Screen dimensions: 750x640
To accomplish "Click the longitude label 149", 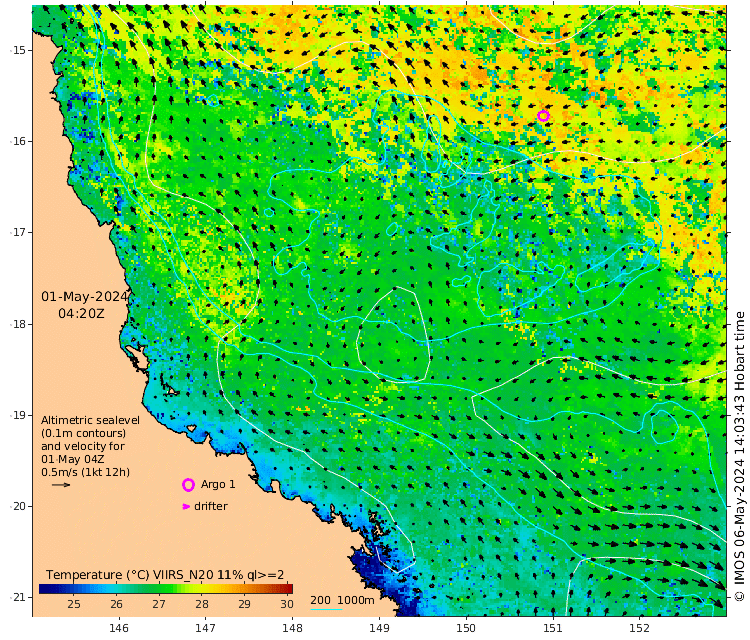I will pyautogui.click(x=379, y=628).
